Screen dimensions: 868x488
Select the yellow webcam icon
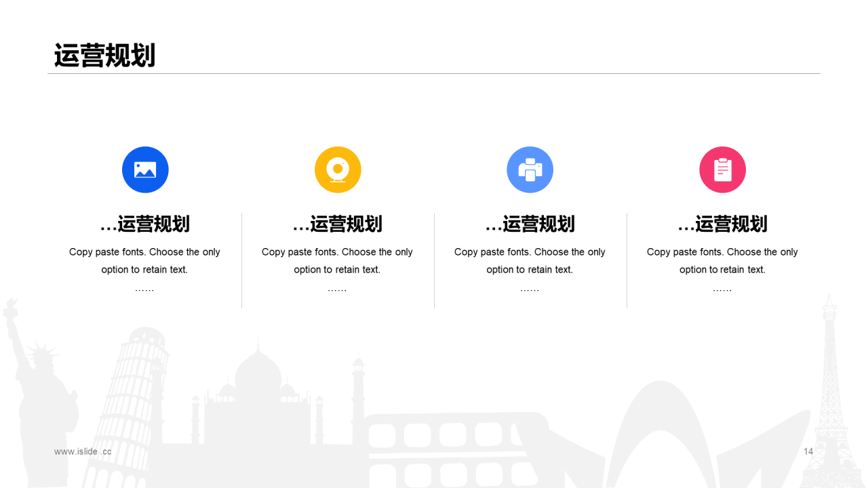pos(338,169)
